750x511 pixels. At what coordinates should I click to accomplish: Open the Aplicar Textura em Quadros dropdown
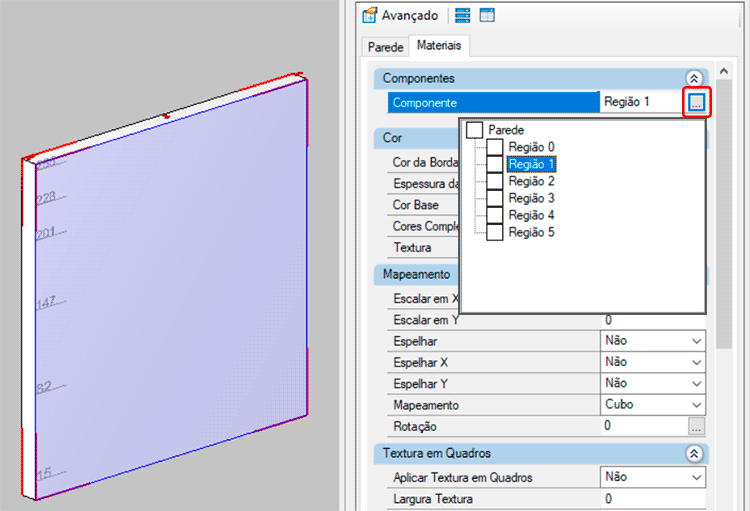tap(696, 478)
